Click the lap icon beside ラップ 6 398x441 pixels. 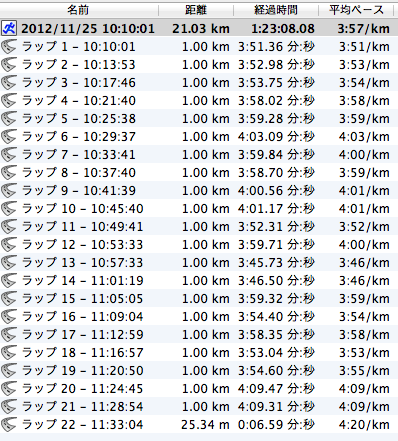point(9,137)
